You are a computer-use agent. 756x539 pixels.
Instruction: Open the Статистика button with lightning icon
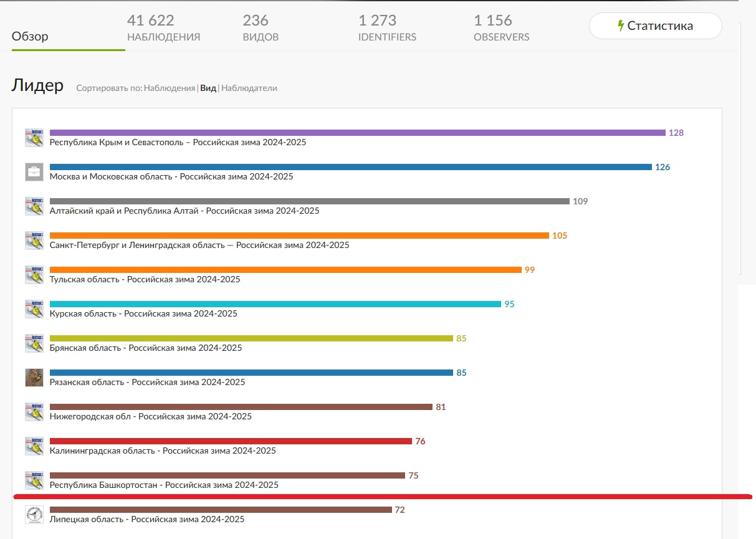655,26
